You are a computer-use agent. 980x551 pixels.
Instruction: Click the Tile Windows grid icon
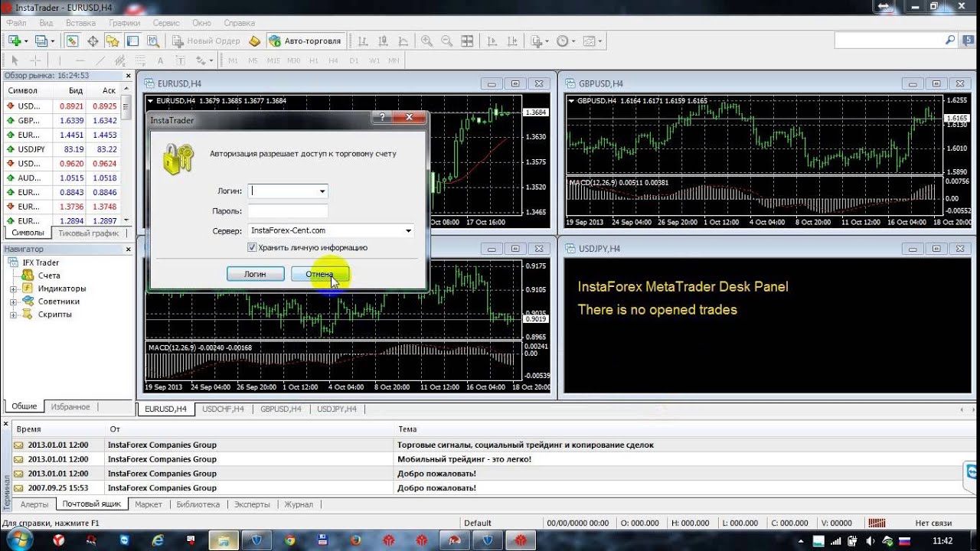tap(466, 41)
